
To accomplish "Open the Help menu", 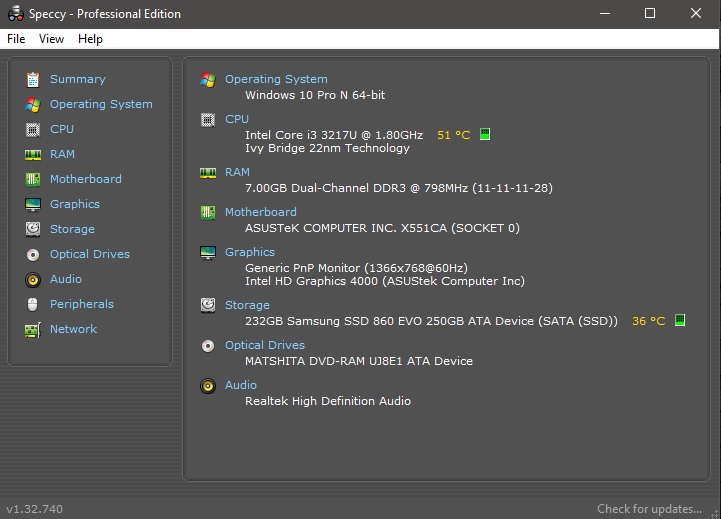I will coord(90,39).
